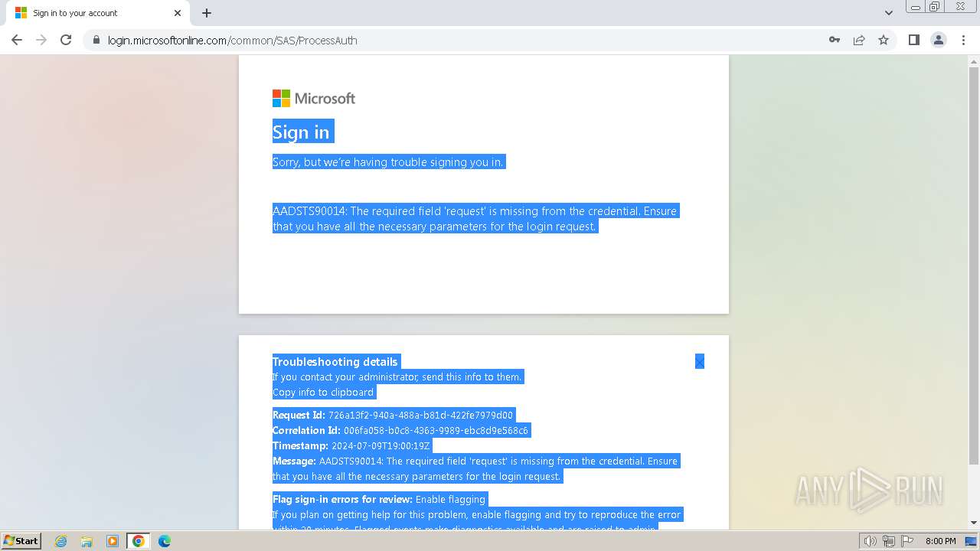Click the vertical page scrollbar thumb

pos(974,266)
